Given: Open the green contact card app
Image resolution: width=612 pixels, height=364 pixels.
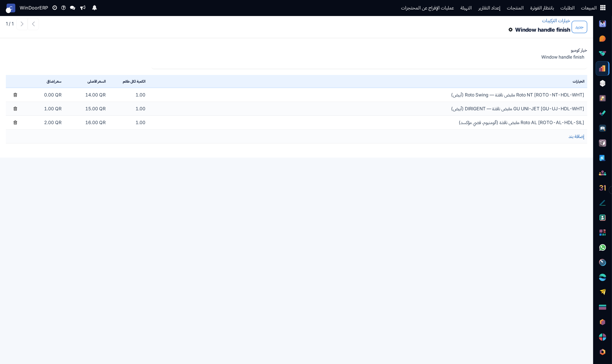Looking at the screenshot, I should click(x=602, y=217).
